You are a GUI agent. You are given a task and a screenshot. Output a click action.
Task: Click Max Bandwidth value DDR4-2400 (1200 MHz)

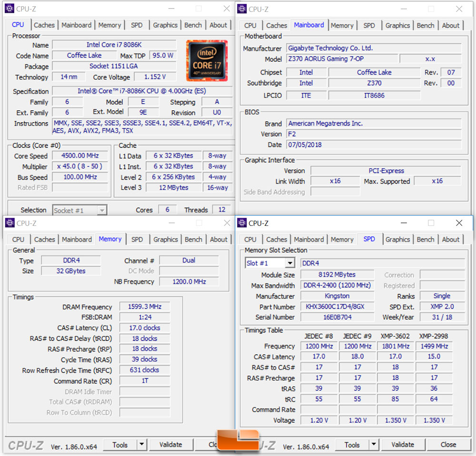[x=337, y=285]
